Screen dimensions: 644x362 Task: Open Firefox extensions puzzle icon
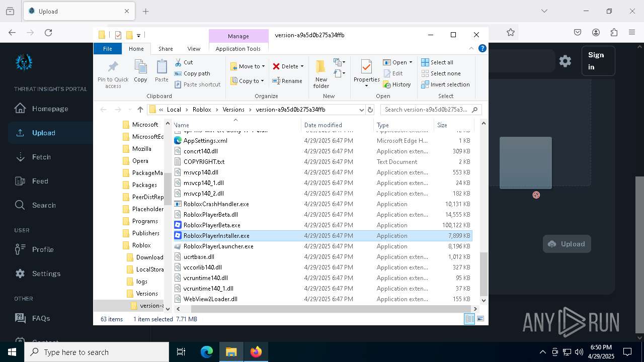click(614, 32)
